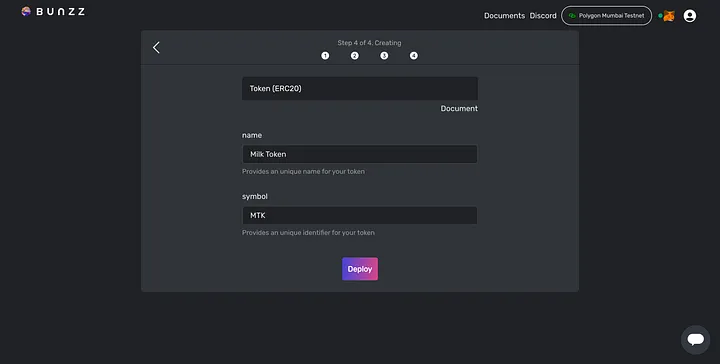The image size is (720, 364).
Task: Focus the name field Milk Token
Action: pyautogui.click(x=360, y=154)
